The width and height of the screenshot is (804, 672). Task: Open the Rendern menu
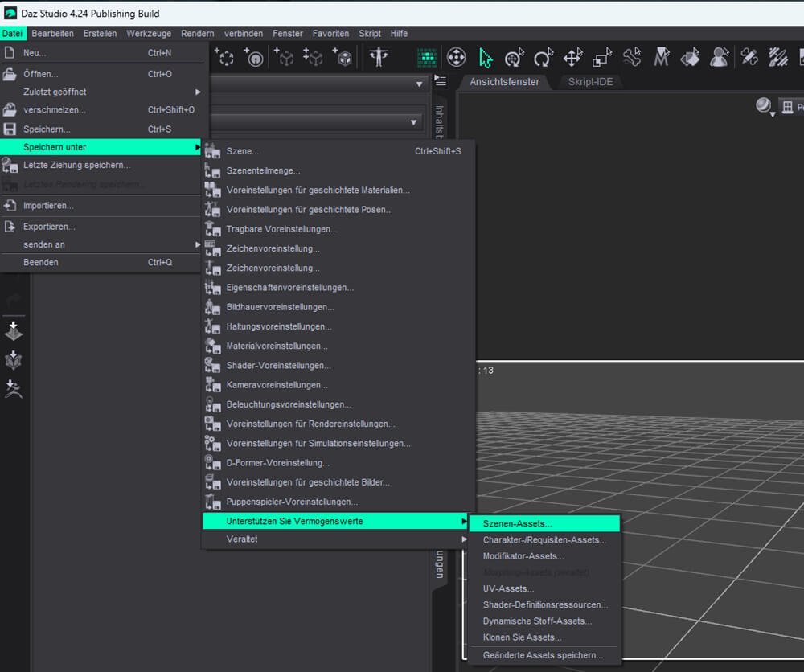[198, 33]
